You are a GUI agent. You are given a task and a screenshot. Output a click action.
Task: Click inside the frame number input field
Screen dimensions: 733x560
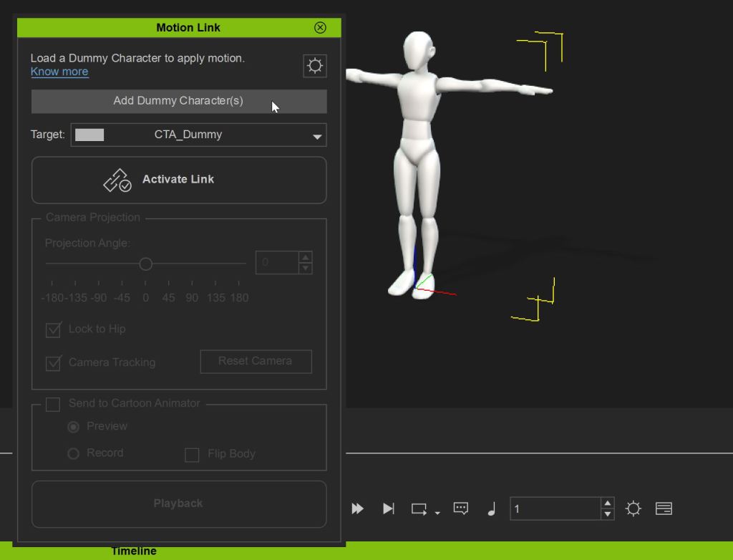click(x=555, y=508)
